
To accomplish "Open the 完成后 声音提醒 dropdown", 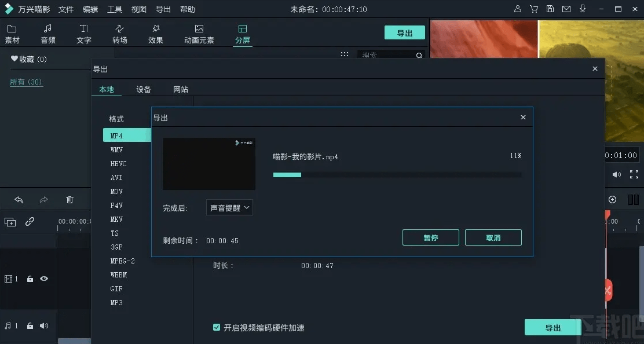I will [229, 207].
